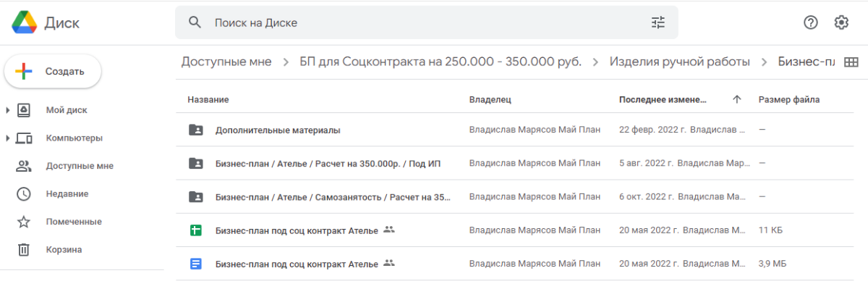Click the Поиск на Диске search field

coord(427,22)
